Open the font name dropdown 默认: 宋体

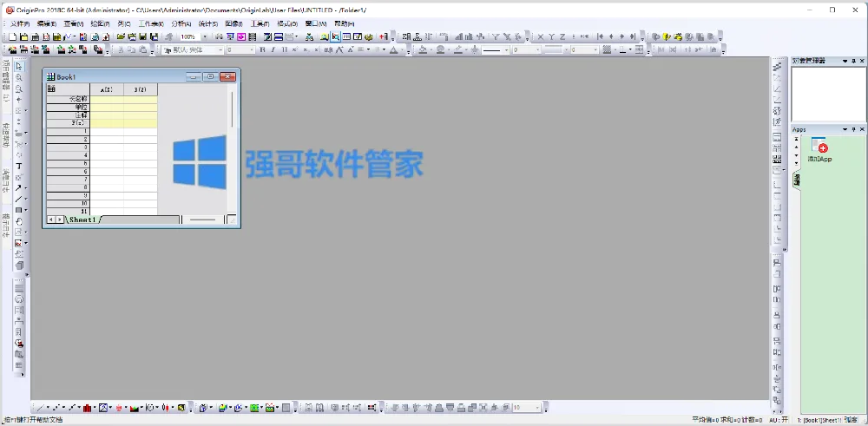220,49
